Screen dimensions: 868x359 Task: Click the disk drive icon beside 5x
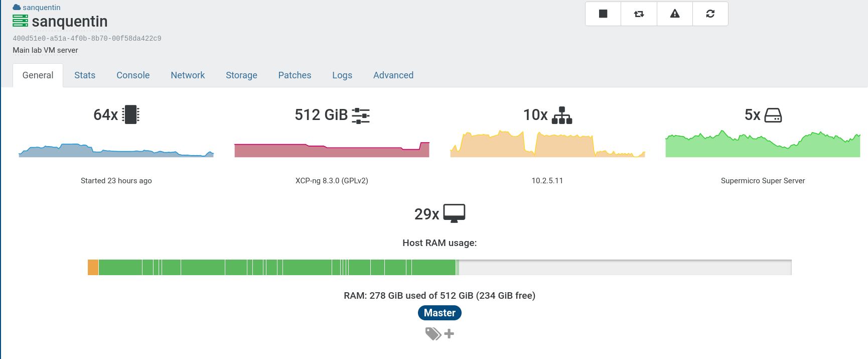coord(773,115)
